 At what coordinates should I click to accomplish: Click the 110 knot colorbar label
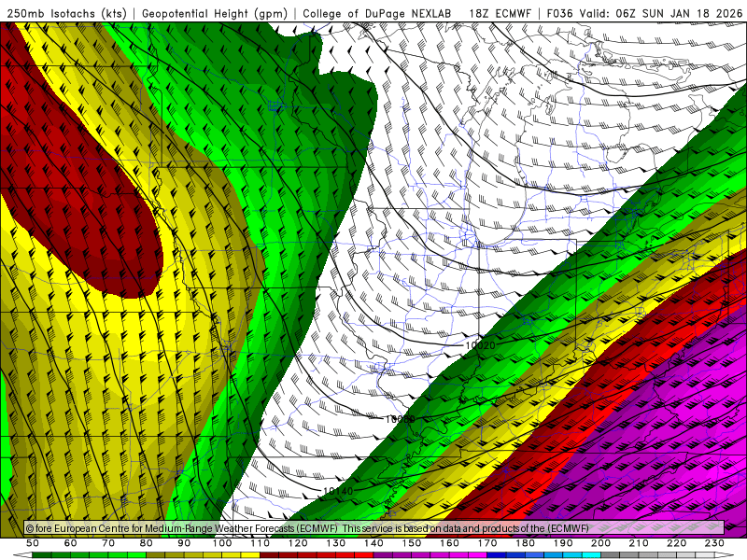click(x=260, y=543)
